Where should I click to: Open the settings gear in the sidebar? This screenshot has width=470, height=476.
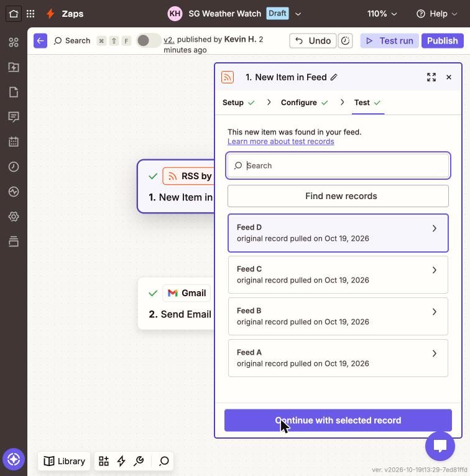(14, 217)
